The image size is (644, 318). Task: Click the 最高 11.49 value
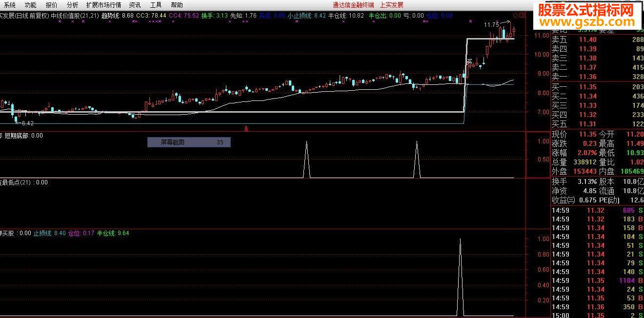(x=635, y=143)
